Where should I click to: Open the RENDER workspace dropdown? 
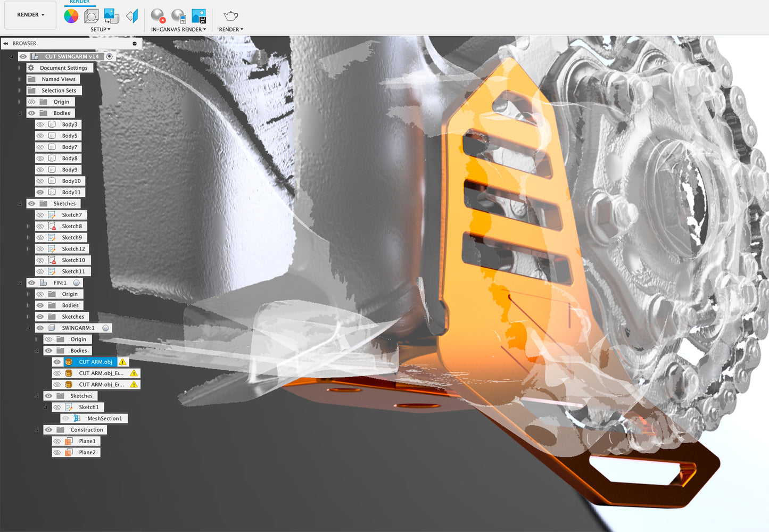[x=30, y=15]
